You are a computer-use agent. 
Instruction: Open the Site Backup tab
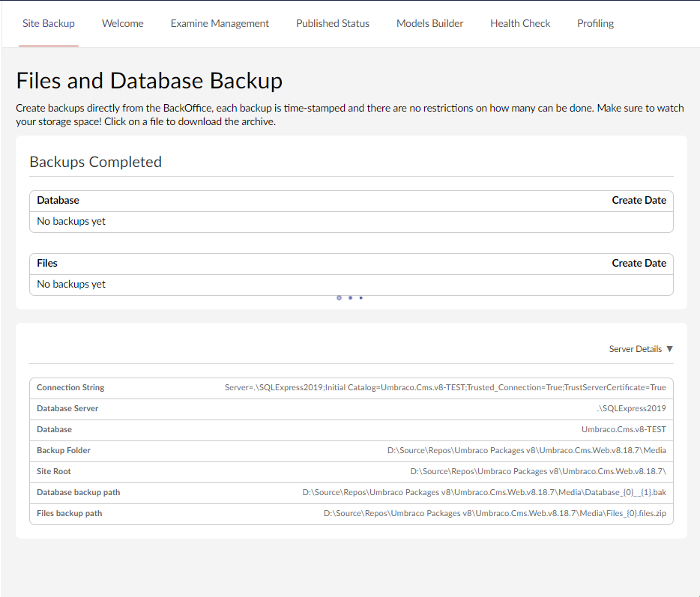pyautogui.click(x=49, y=24)
